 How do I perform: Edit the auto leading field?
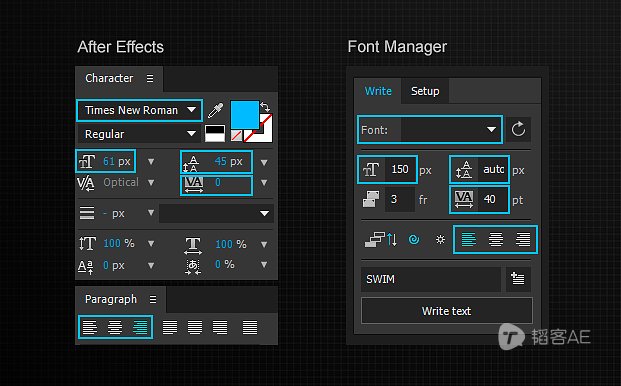pos(493,169)
